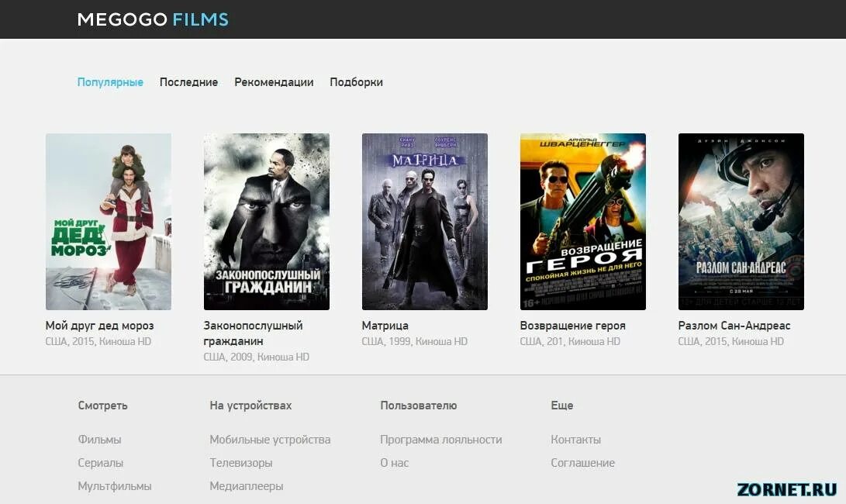This screenshot has width=846, height=504.
Task: Click the Контакты link
Action: pos(575,439)
